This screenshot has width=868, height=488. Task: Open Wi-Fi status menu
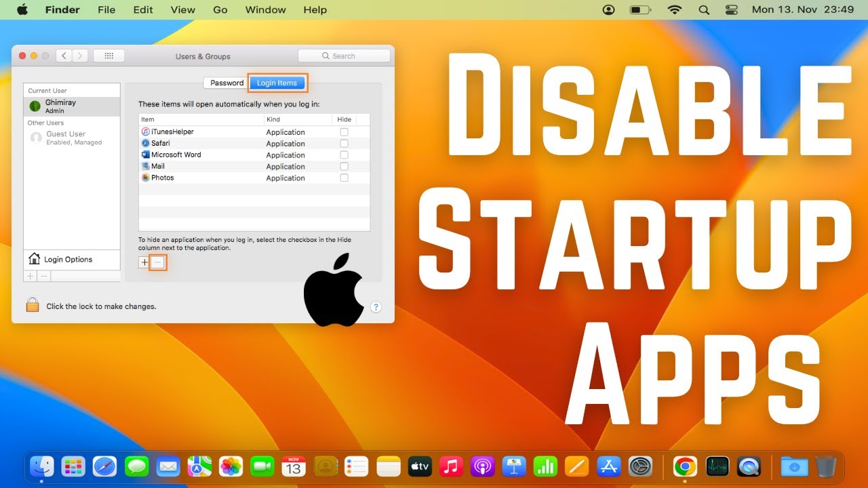point(674,9)
